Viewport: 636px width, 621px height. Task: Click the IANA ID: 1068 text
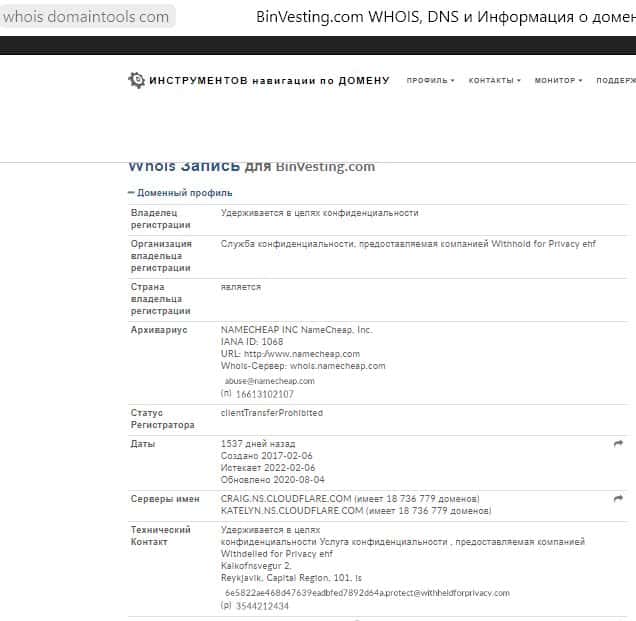252,342
